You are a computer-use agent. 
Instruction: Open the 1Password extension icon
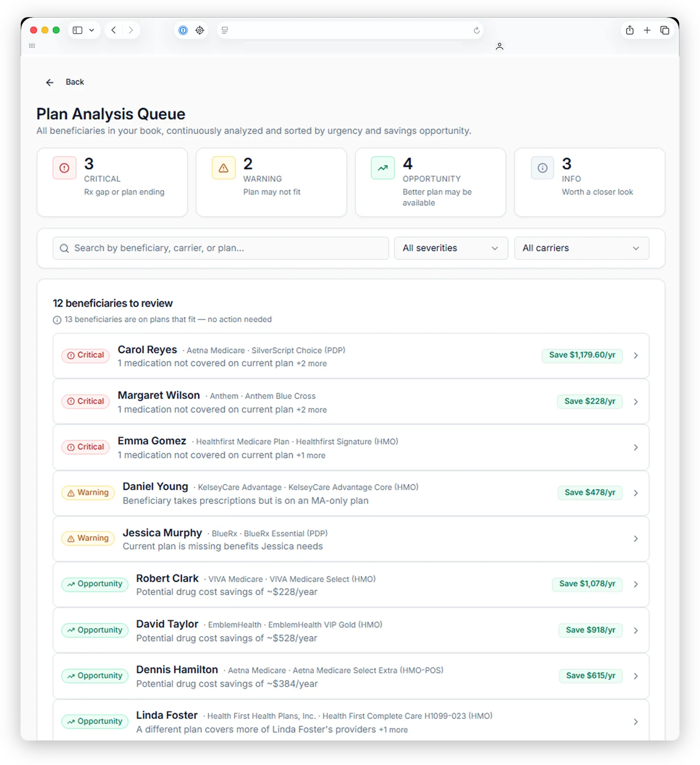point(183,30)
